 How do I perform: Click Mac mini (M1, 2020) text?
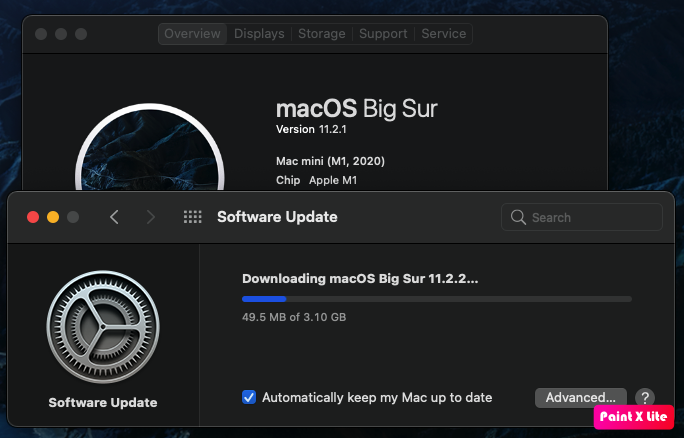click(330, 161)
